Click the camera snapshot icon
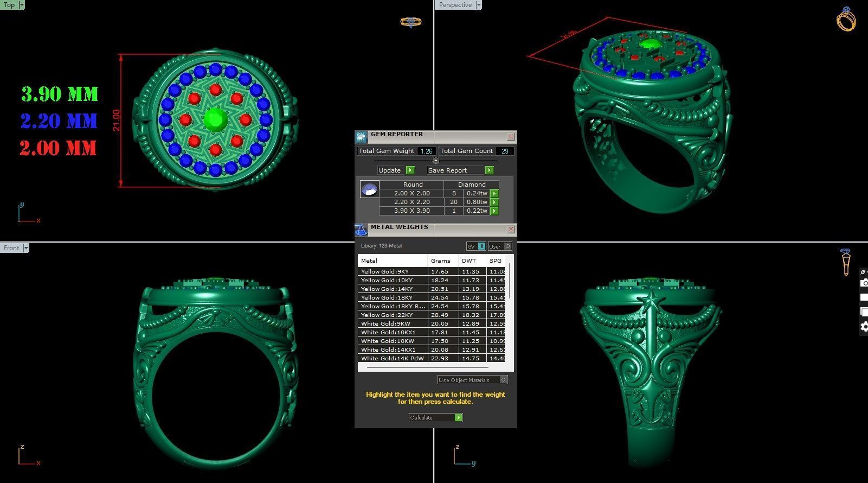The width and height of the screenshot is (868, 483). pyautogui.click(x=864, y=283)
